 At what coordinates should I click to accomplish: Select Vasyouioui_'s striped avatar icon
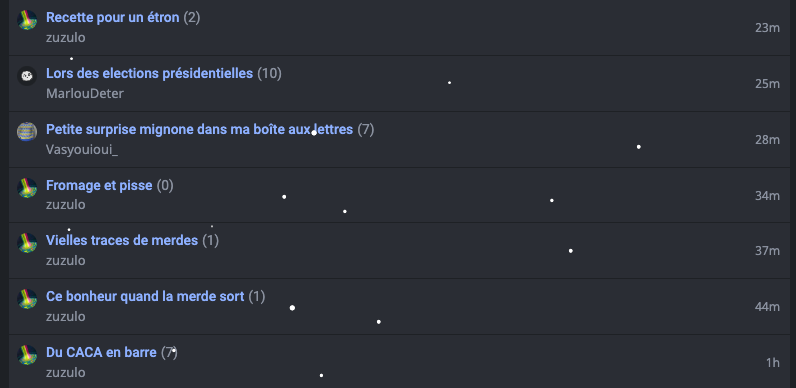(x=27, y=132)
